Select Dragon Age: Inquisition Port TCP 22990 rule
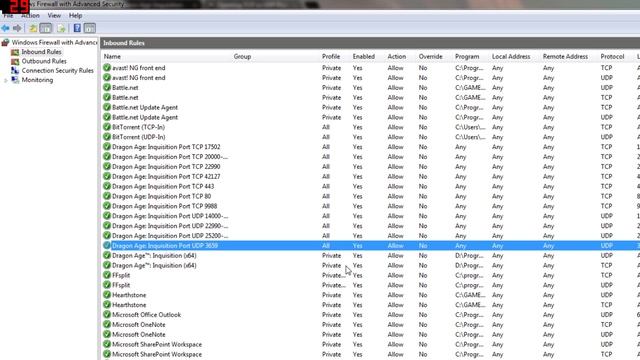The image size is (640, 360). [x=166, y=167]
